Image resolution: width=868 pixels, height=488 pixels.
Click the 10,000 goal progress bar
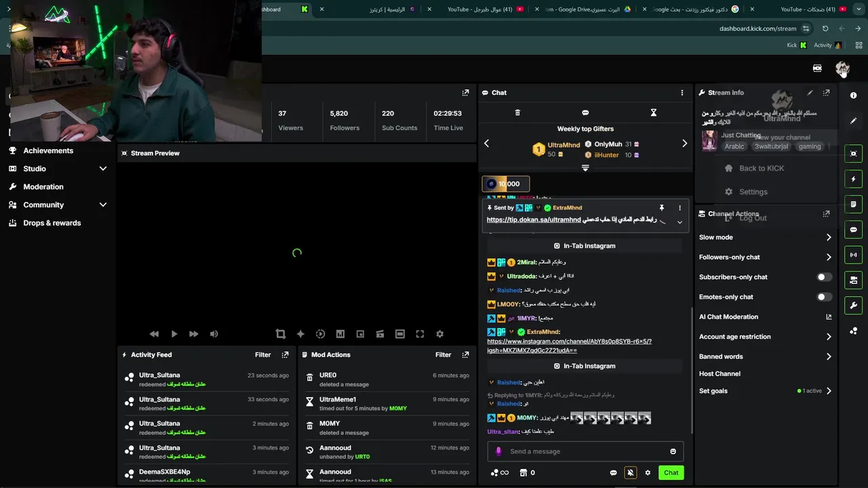tap(505, 184)
